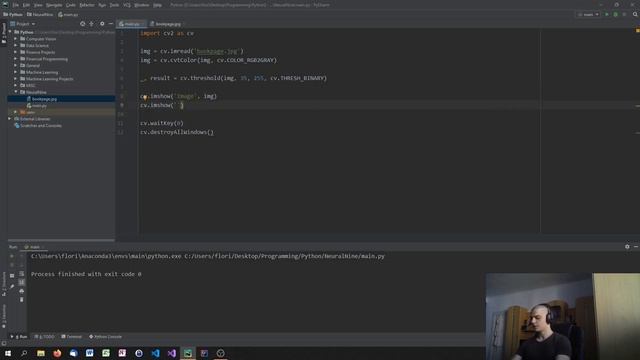This screenshot has height=360, width=640.
Task: Click main.py breadcrumb in navigation bar
Action: (x=68, y=15)
